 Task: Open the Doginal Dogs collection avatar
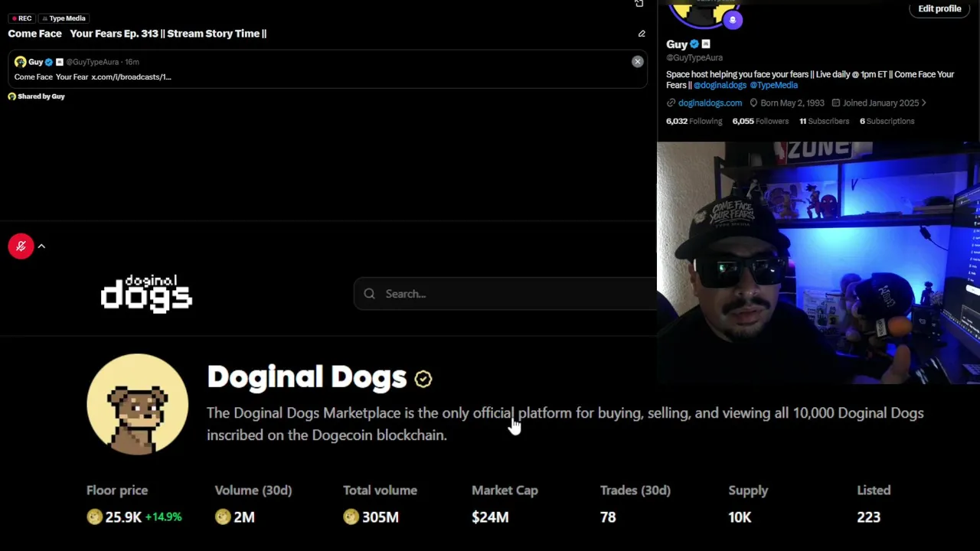(137, 404)
